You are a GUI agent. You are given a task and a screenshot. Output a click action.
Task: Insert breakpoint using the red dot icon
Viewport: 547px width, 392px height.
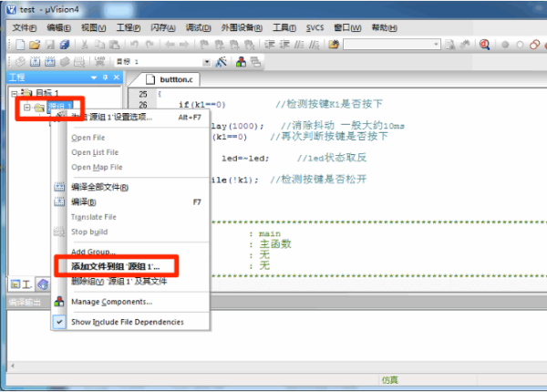pyautogui.click(x=505, y=45)
